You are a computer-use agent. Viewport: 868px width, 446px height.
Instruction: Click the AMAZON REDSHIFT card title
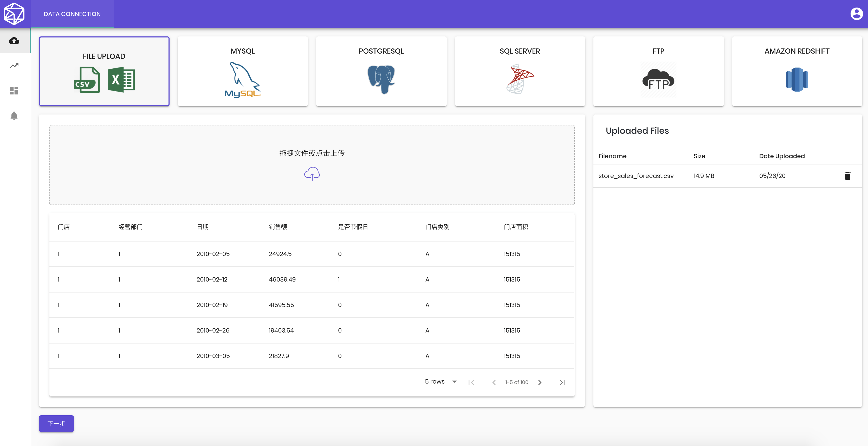click(x=797, y=51)
